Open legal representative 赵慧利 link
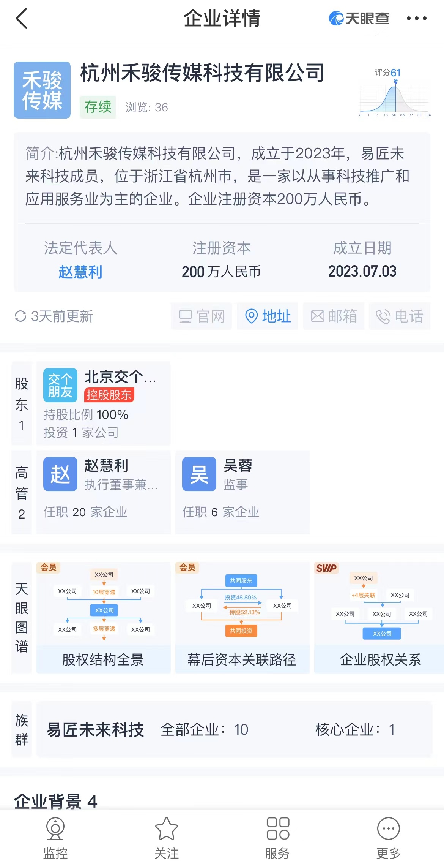The width and height of the screenshot is (444, 868). pyautogui.click(x=80, y=272)
